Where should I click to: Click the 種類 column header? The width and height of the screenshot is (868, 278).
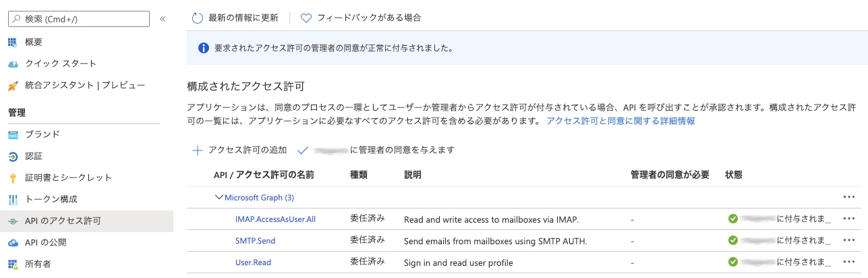click(x=359, y=175)
